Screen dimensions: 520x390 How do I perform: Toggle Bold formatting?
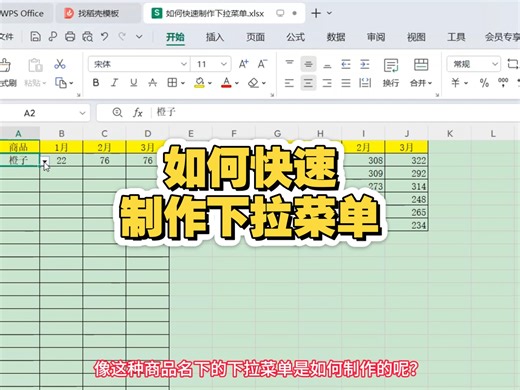(x=96, y=82)
